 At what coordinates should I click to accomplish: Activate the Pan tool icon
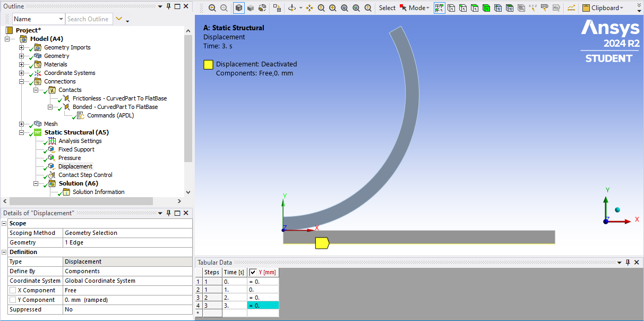coord(310,8)
